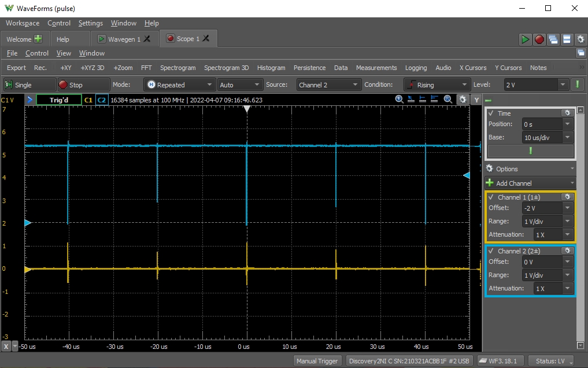Click the cascade windows icon
Screen dimensions: 588x368
(553, 39)
